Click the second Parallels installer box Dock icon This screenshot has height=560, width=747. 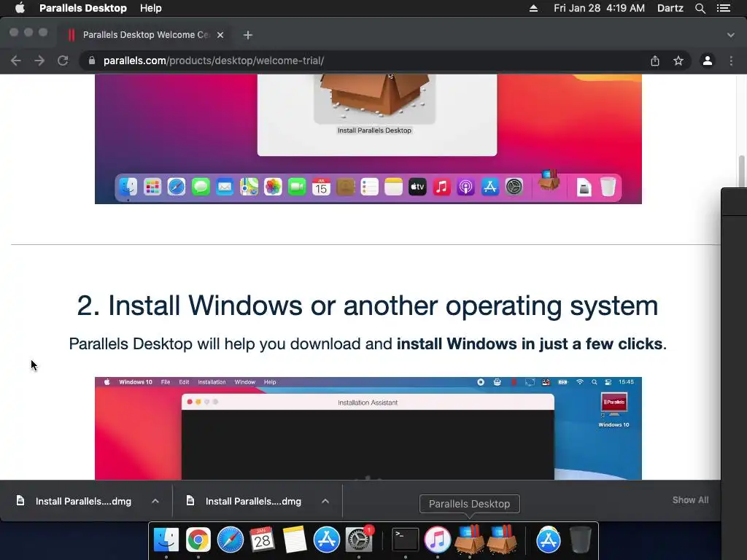pyautogui.click(x=502, y=540)
